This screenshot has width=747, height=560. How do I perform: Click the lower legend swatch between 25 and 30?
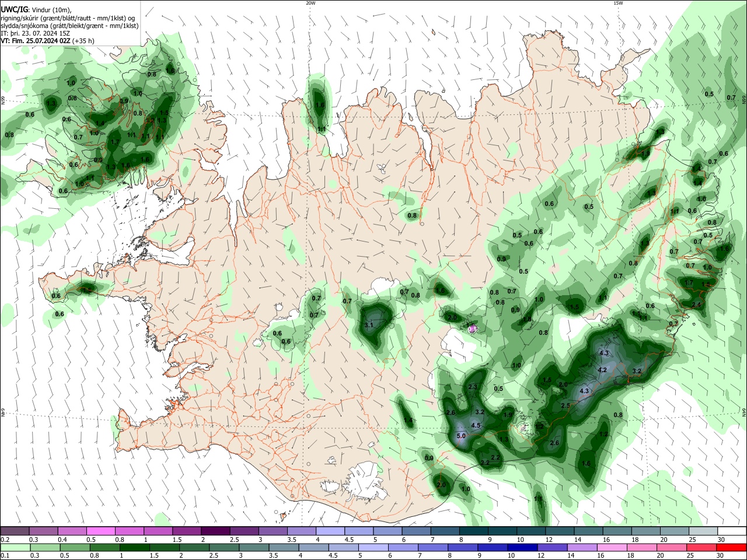click(x=703, y=547)
